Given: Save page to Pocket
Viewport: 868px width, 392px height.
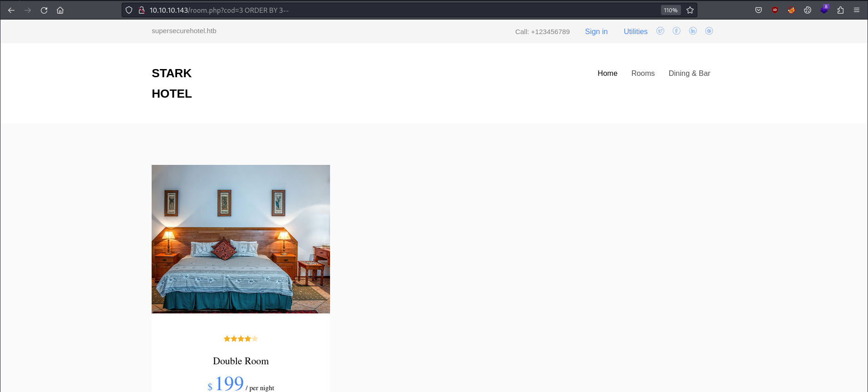Looking at the screenshot, I should 759,10.
